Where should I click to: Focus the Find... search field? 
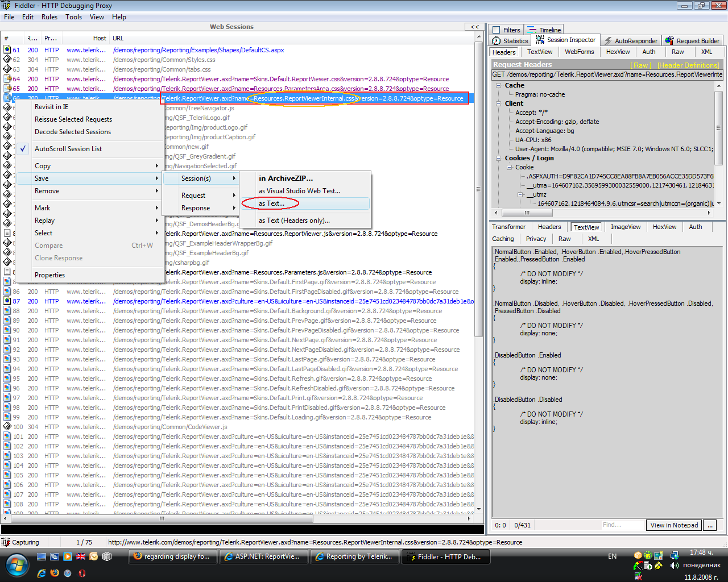pos(623,525)
